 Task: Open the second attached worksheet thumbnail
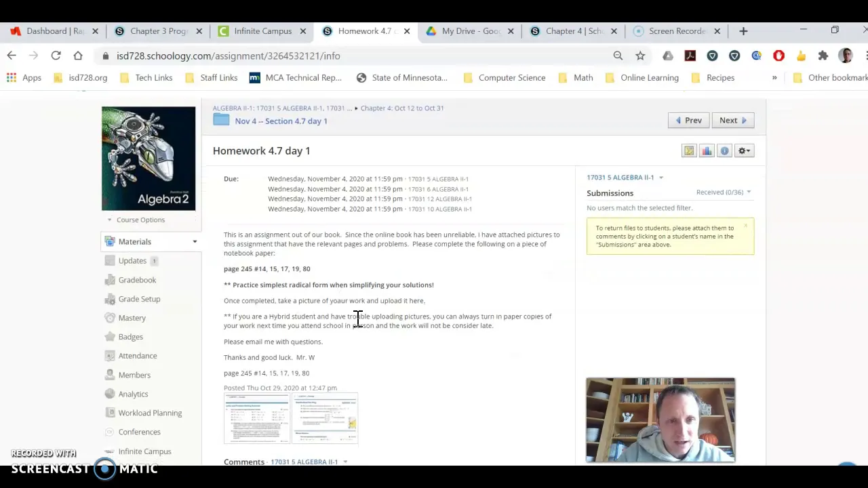(325, 418)
